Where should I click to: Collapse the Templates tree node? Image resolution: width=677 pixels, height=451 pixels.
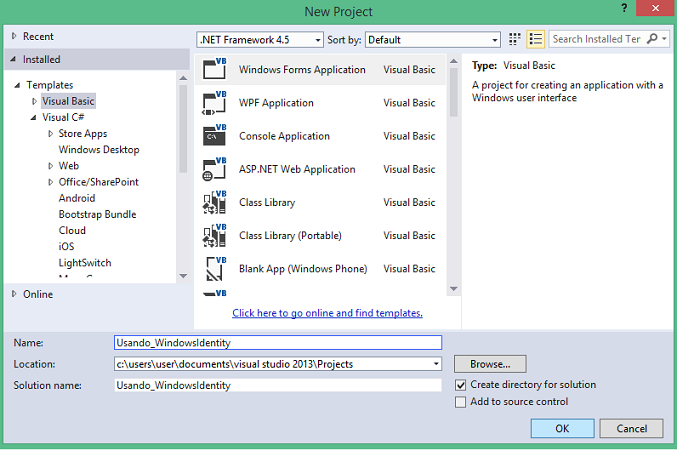[x=17, y=85]
